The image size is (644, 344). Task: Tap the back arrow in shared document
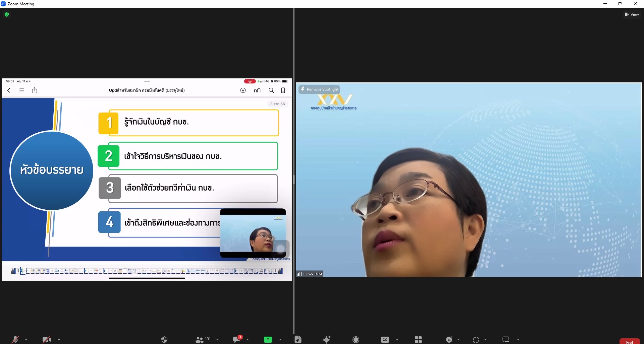click(9, 90)
